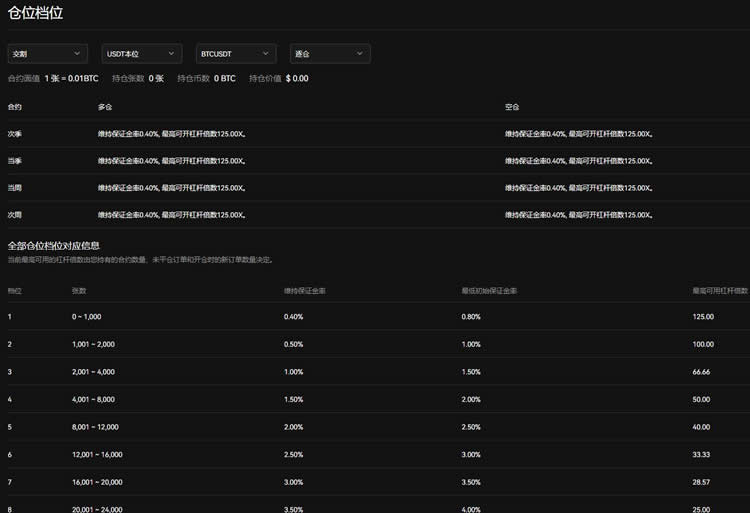Click the 最高可用杠杆倍数 column header
Viewport: 750px width, 513px height.
719,290
